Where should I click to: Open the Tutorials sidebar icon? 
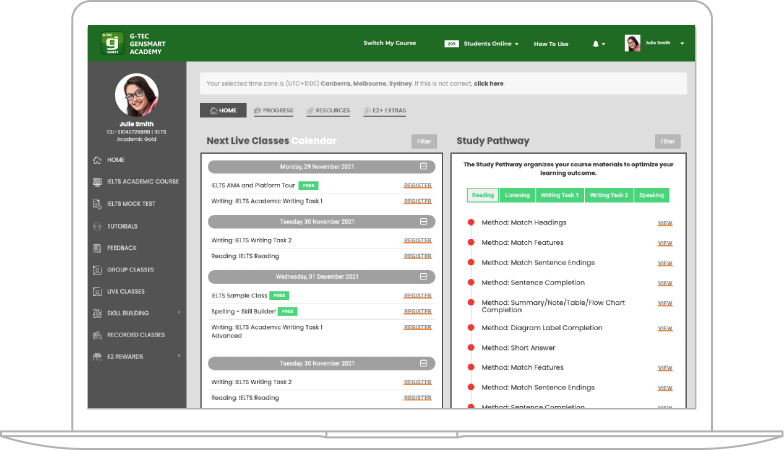(x=98, y=226)
